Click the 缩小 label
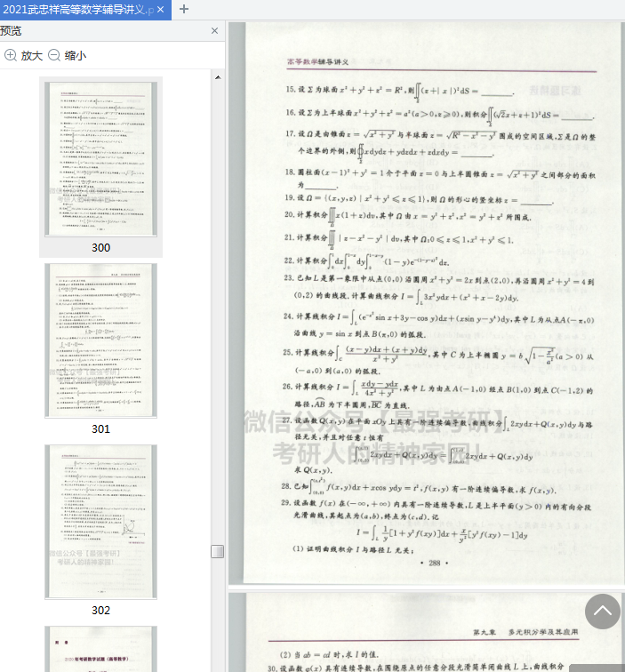 76,56
